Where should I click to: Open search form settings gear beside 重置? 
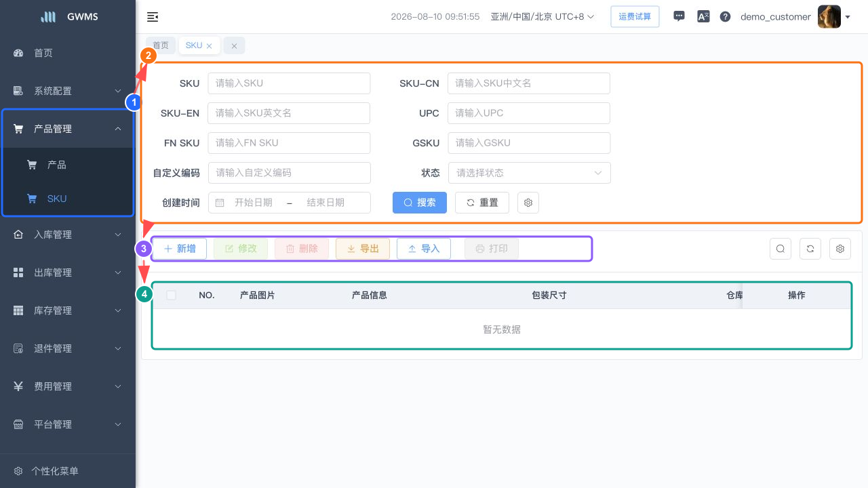tap(528, 203)
